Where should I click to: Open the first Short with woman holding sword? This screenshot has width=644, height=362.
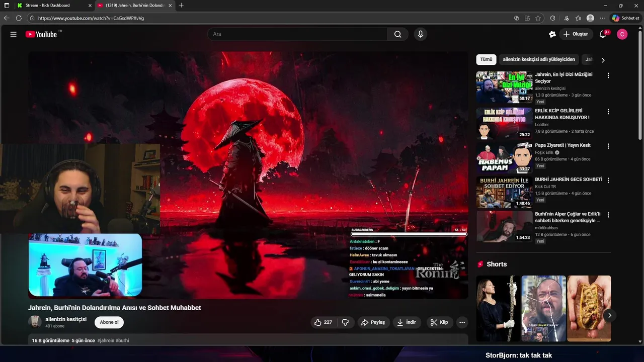[498, 308]
